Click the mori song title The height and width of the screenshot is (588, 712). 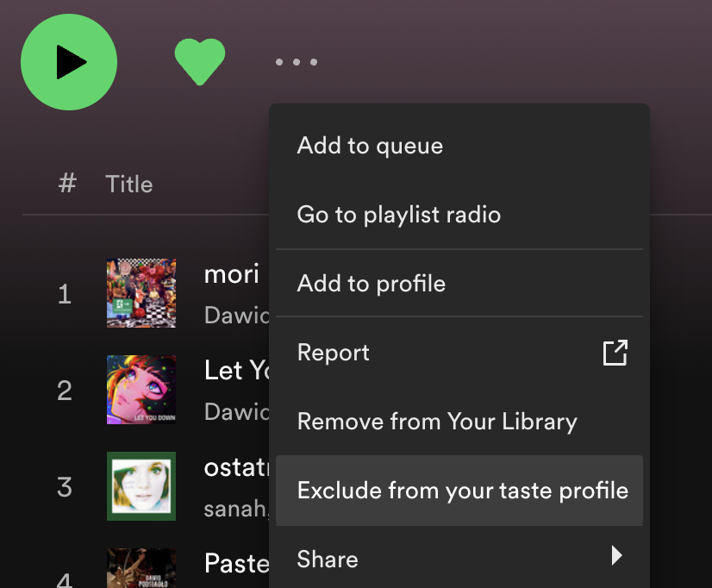[231, 274]
